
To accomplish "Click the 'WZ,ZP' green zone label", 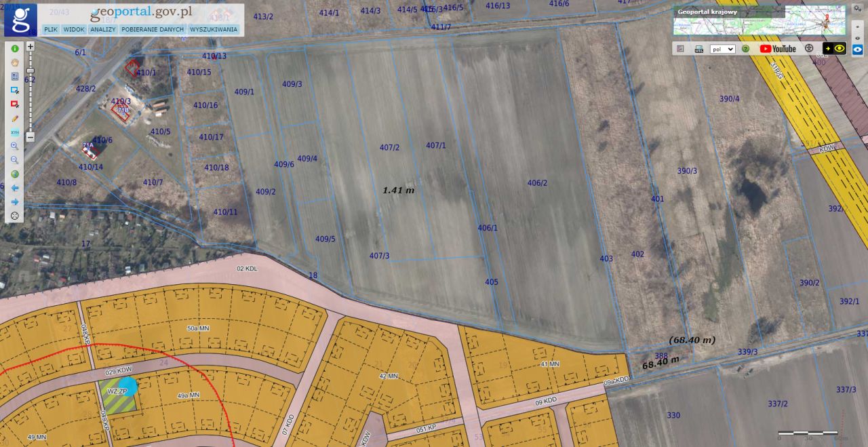I will coord(117,391).
